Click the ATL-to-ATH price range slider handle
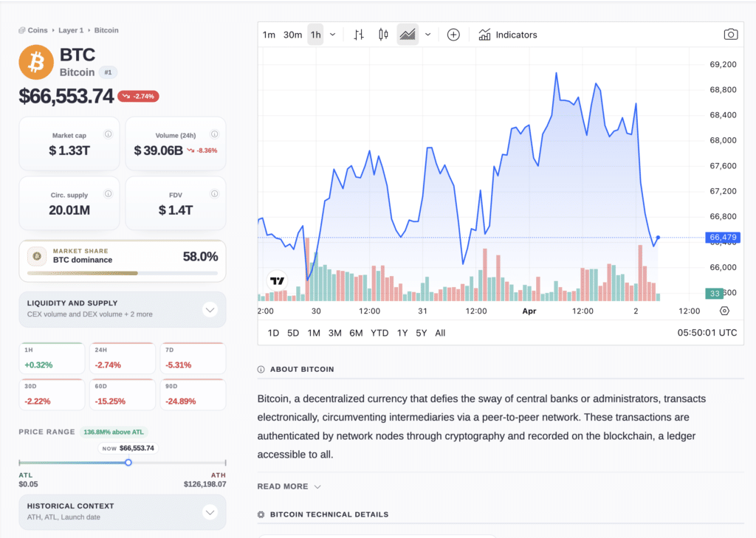The height and width of the screenshot is (538, 756). [x=128, y=462]
